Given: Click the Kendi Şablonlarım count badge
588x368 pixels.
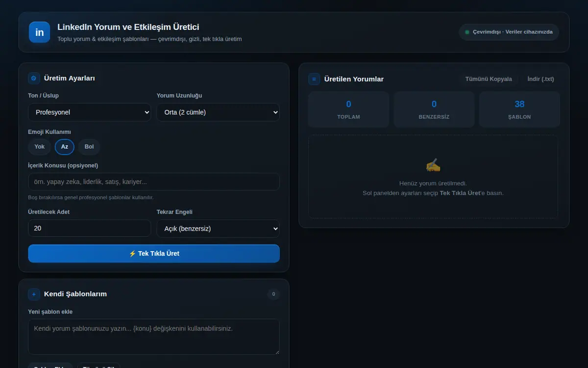Looking at the screenshot, I should coord(273,294).
